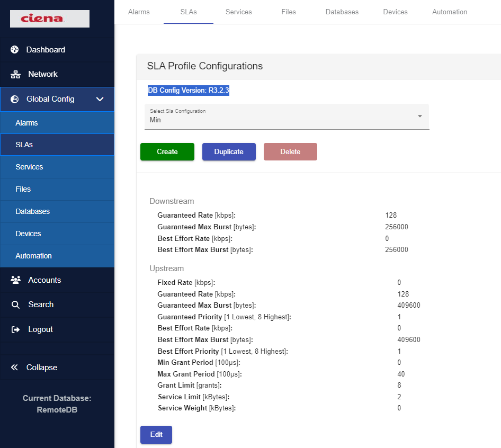Screen dimensions: 501x448
Task: Switch to the Files top tab
Action: [x=289, y=12]
